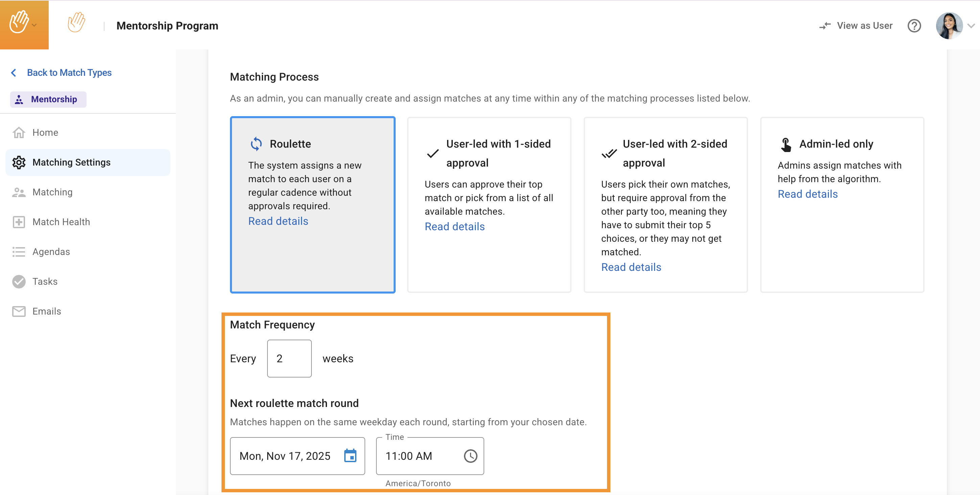Click the weeks frequency number field

[289, 358]
